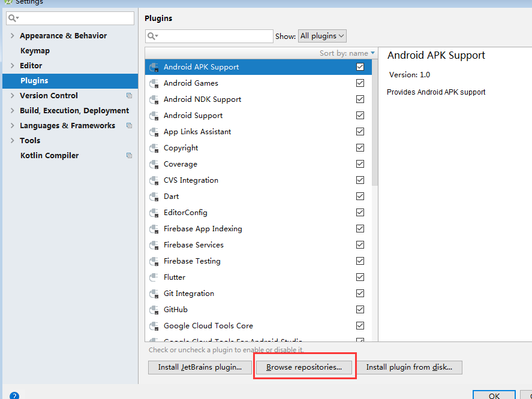Click Install JetBrains plugin button

pos(200,367)
